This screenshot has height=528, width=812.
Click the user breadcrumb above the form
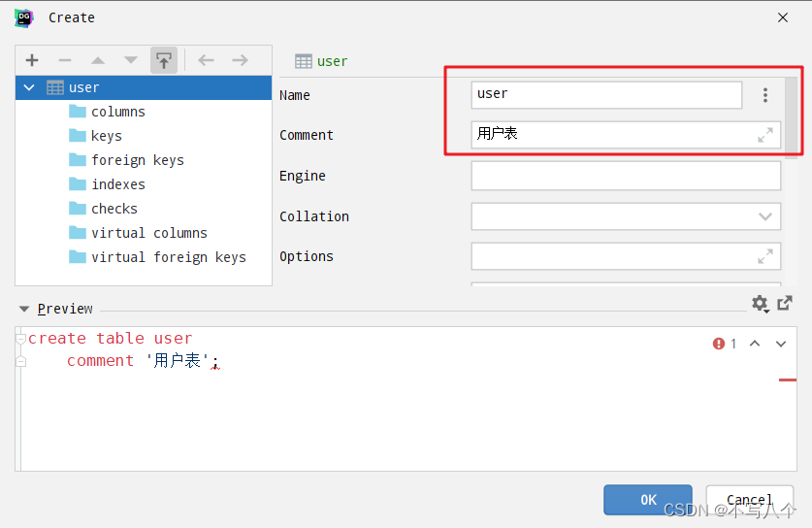[x=332, y=61]
